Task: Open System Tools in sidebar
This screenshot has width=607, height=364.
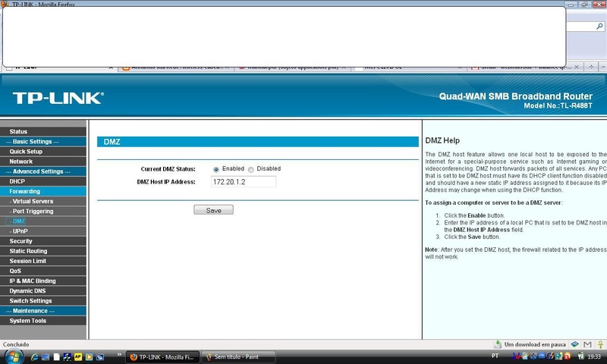Action: click(43, 321)
